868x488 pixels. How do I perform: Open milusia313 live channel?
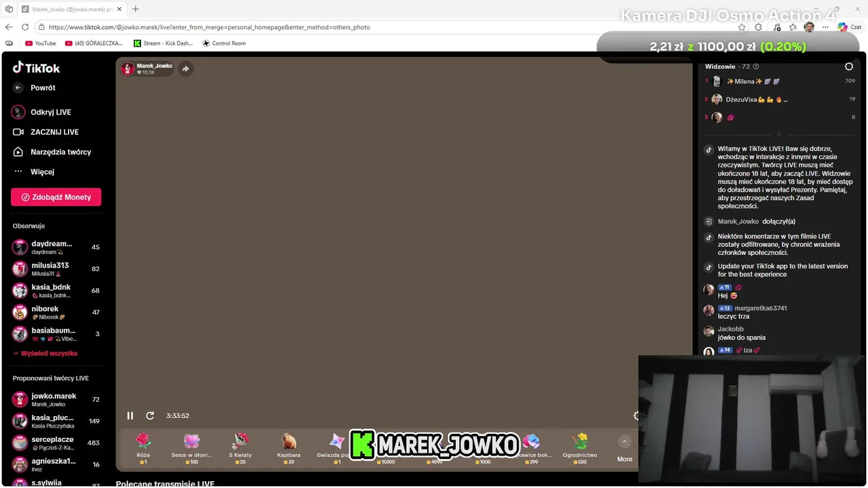point(56,268)
